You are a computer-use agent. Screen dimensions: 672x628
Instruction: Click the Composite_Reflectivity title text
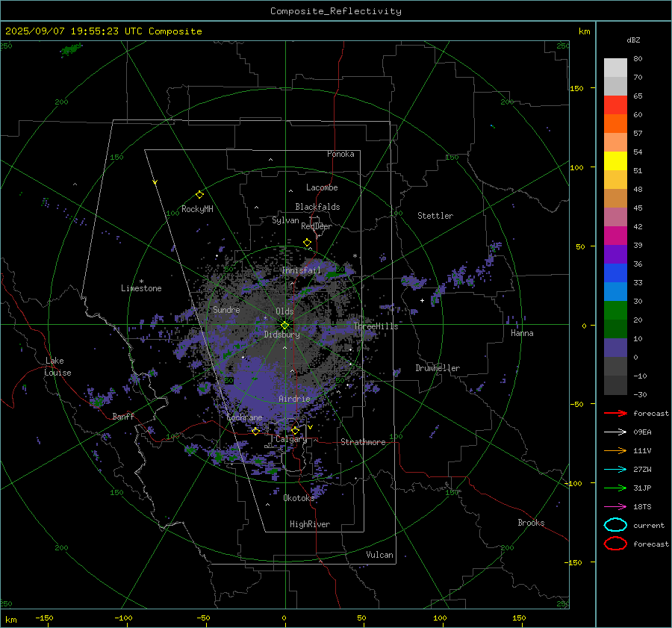(335, 11)
